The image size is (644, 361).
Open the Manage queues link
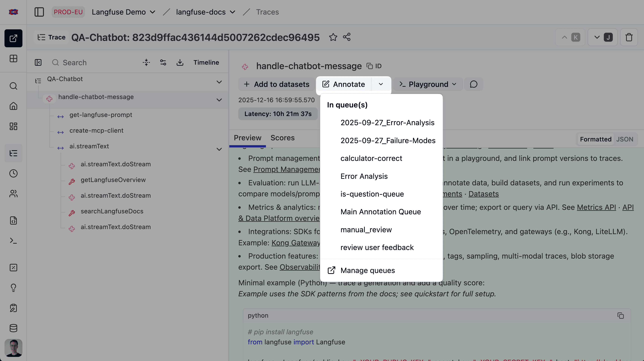pos(367,270)
